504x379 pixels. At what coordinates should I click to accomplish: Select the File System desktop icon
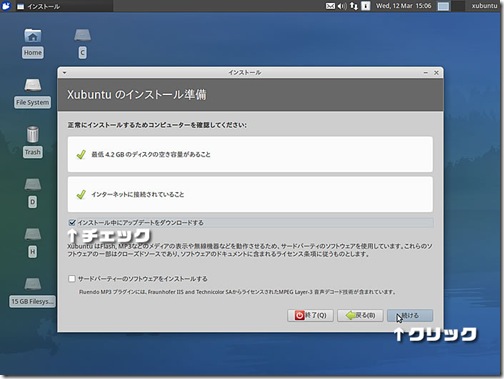click(32, 93)
